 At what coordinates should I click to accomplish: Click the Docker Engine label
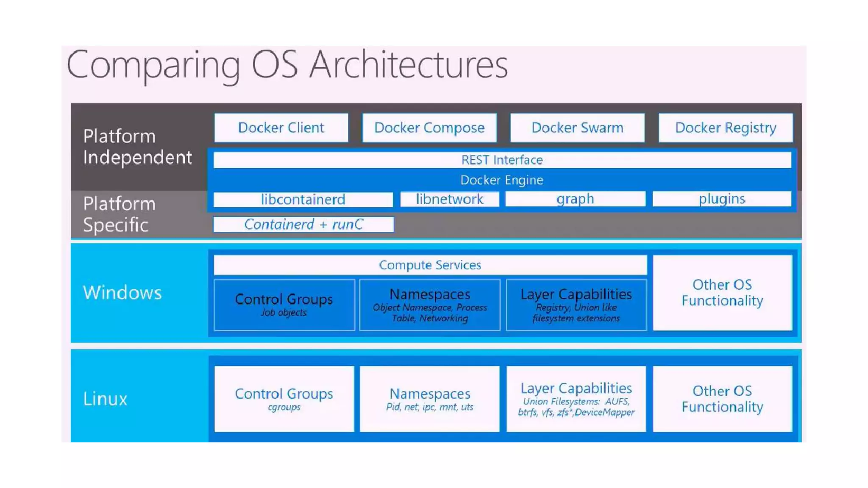[502, 180]
